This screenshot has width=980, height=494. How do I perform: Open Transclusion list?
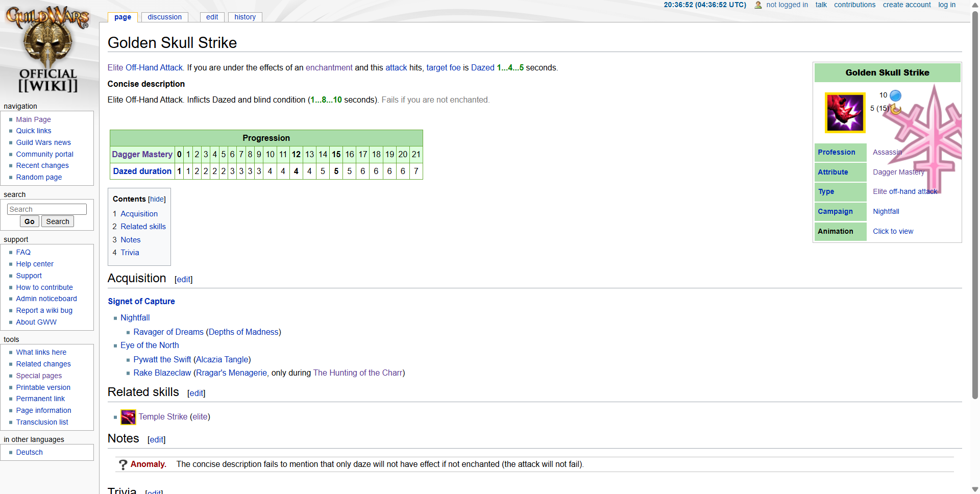(42, 422)
